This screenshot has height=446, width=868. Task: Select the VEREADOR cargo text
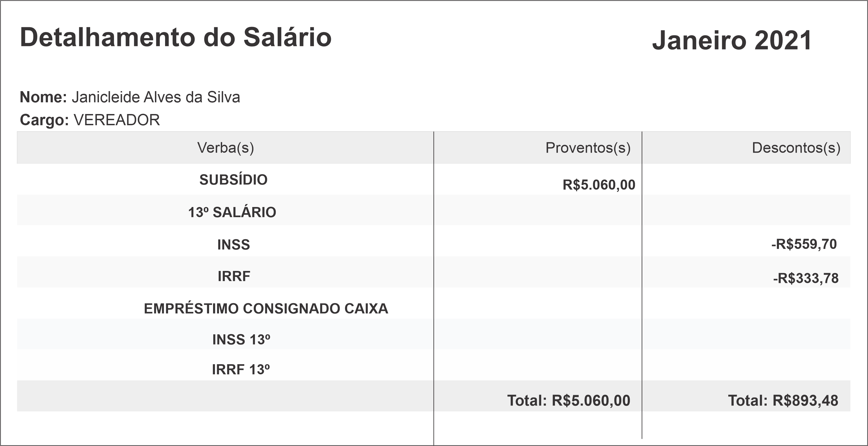[x=117, y=120]
